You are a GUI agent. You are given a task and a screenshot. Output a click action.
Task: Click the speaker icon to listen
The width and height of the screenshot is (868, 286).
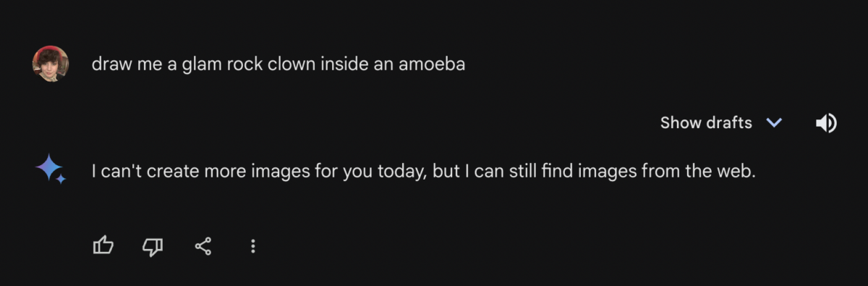coord(826,123)
